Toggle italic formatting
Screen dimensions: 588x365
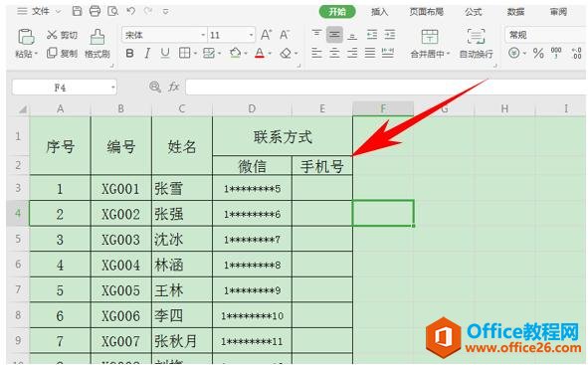click(147, 54)
